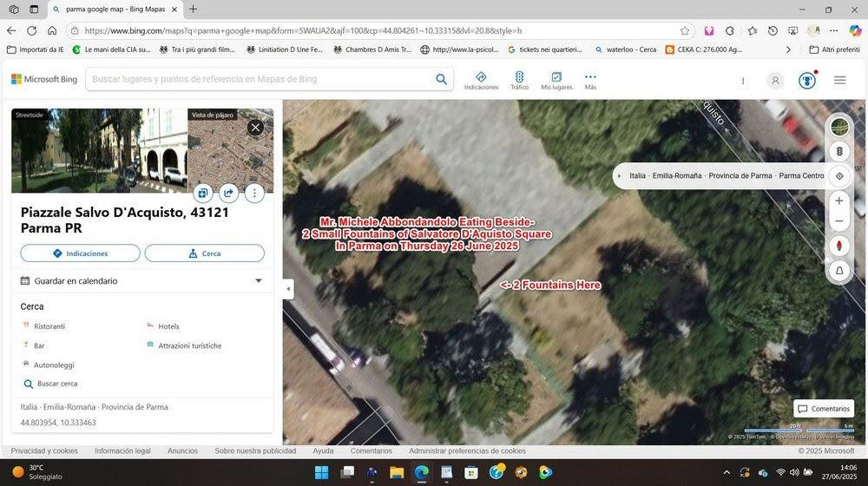This screenshot has height=486, width=868.
Task: Zoom out the map with minus button
Action: pos(839,221)
